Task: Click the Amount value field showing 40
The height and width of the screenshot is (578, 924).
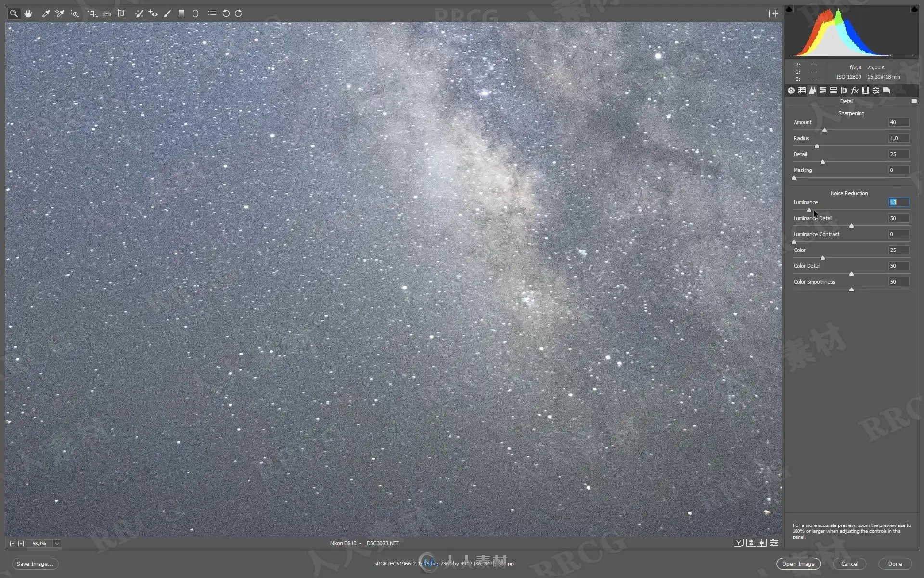Action: 898,122
